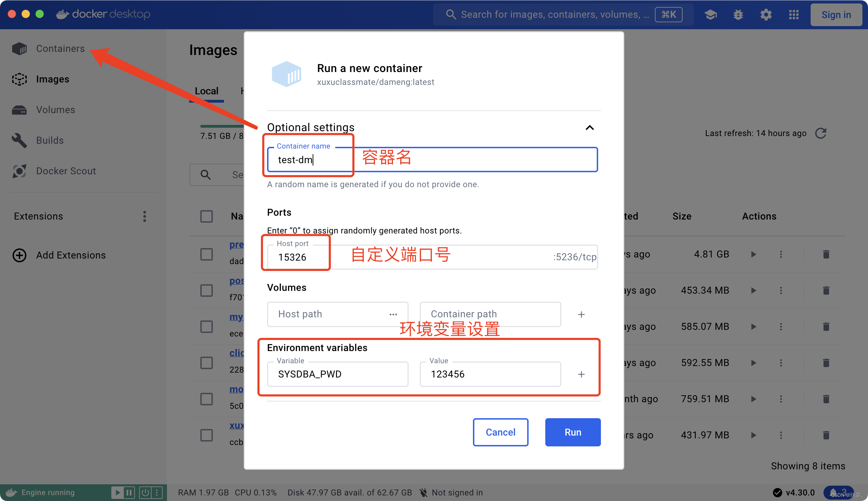Delete the 585.07 MB image
Viewport: 868px width, 501px height.
click(826, 327)
